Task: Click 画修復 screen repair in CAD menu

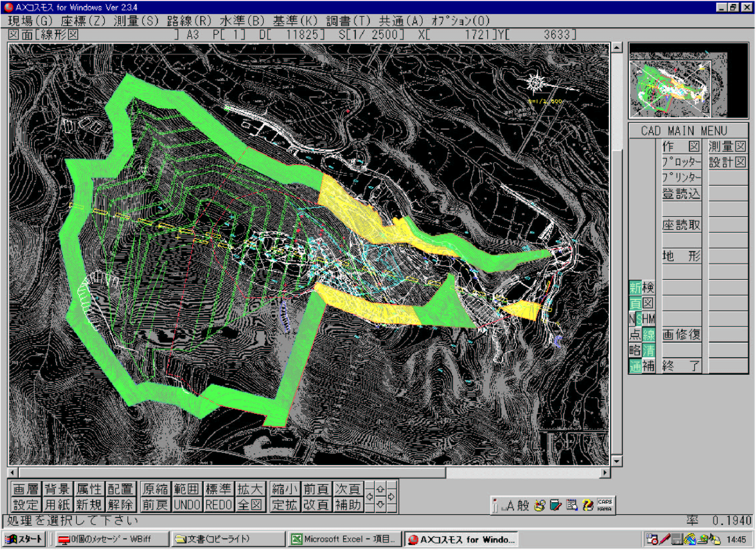Action: [x=681, y=335]
